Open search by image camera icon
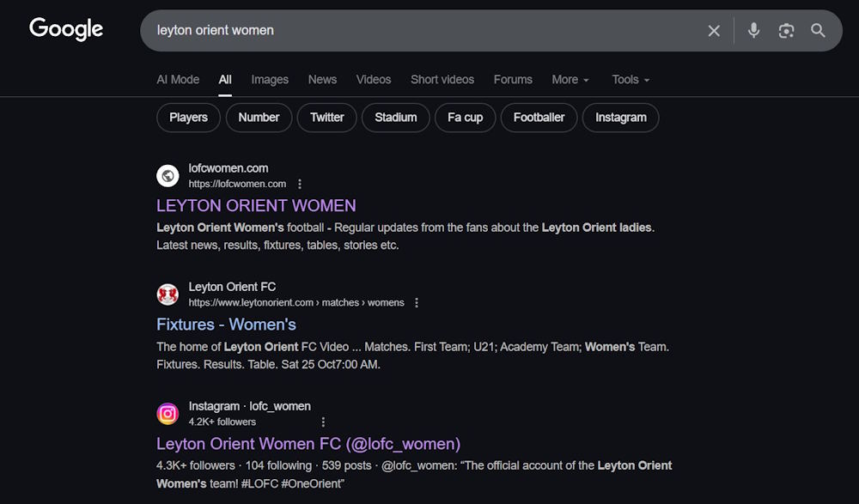The height and width of the screenshot is (504, 859). 786,31
